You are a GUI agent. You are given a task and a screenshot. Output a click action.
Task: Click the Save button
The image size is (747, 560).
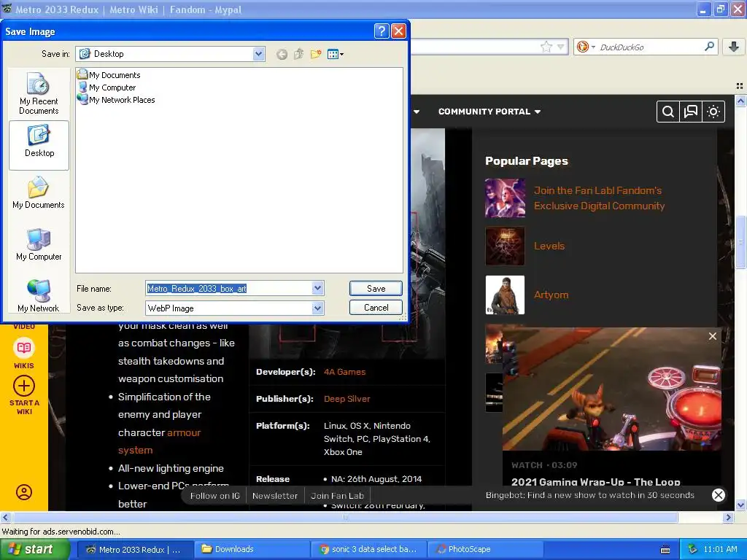pyautogui.click(x=376, y=288)
